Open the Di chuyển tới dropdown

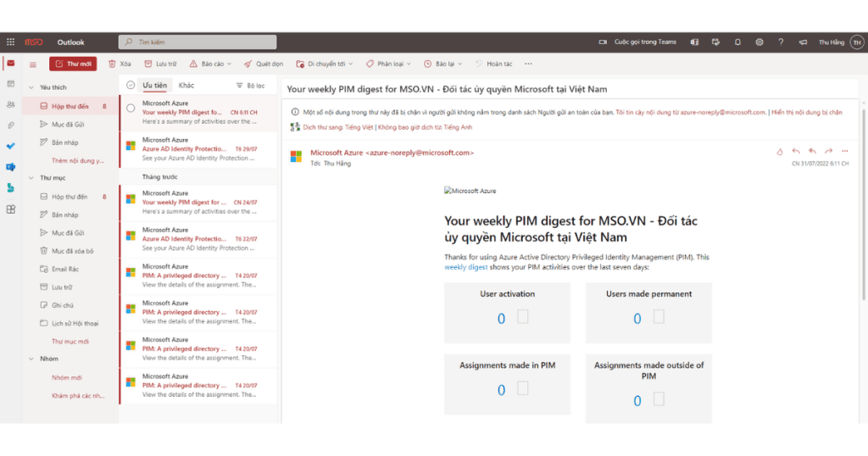[x=325, y=64]
